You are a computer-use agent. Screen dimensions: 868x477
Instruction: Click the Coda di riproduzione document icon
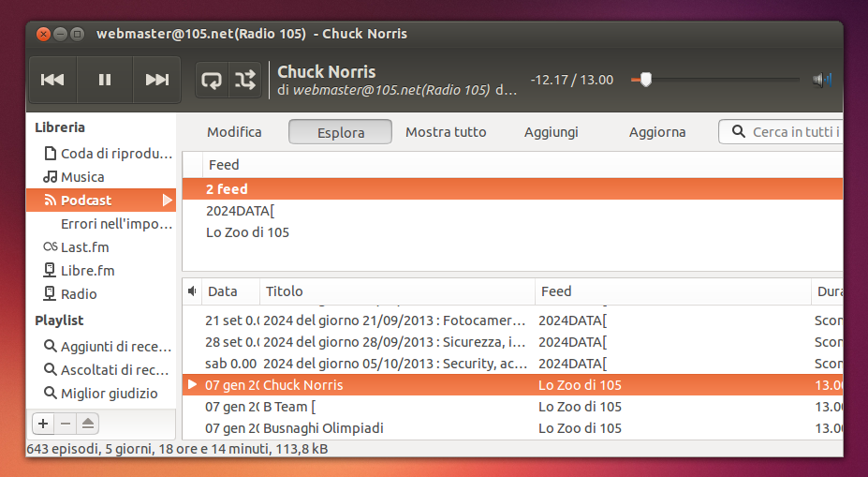point(50,154)
